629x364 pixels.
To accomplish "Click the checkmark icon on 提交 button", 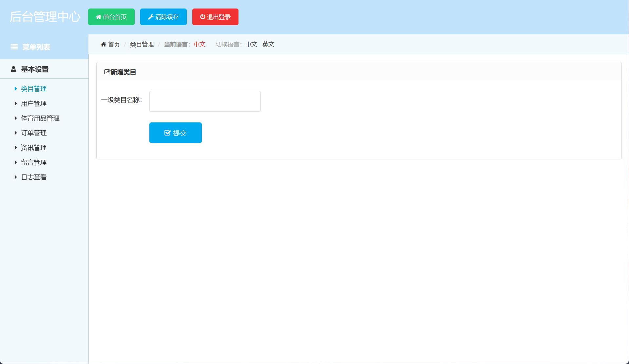I will (x=167, y=133).
